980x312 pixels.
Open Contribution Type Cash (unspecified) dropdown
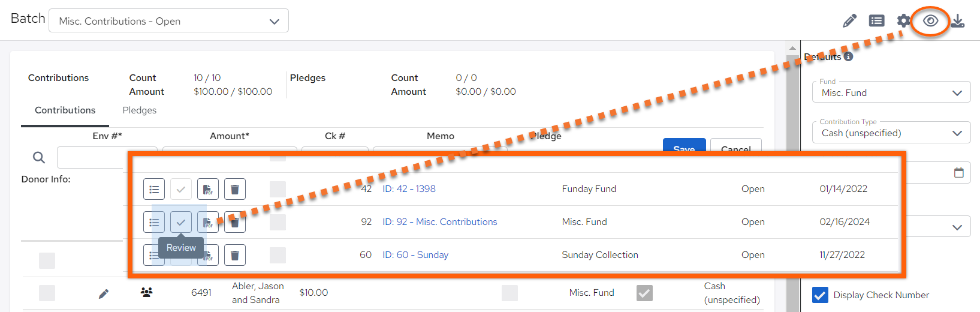click(891, 133)
